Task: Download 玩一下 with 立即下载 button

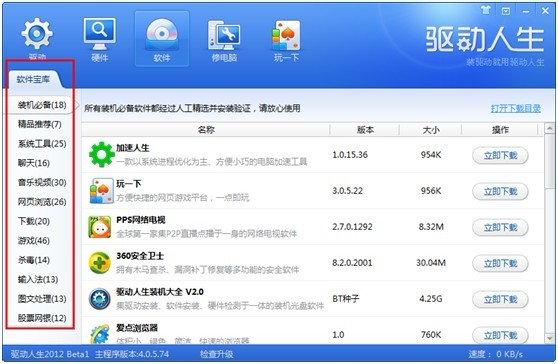Action: pyautogui.click(x=500, y=192)
